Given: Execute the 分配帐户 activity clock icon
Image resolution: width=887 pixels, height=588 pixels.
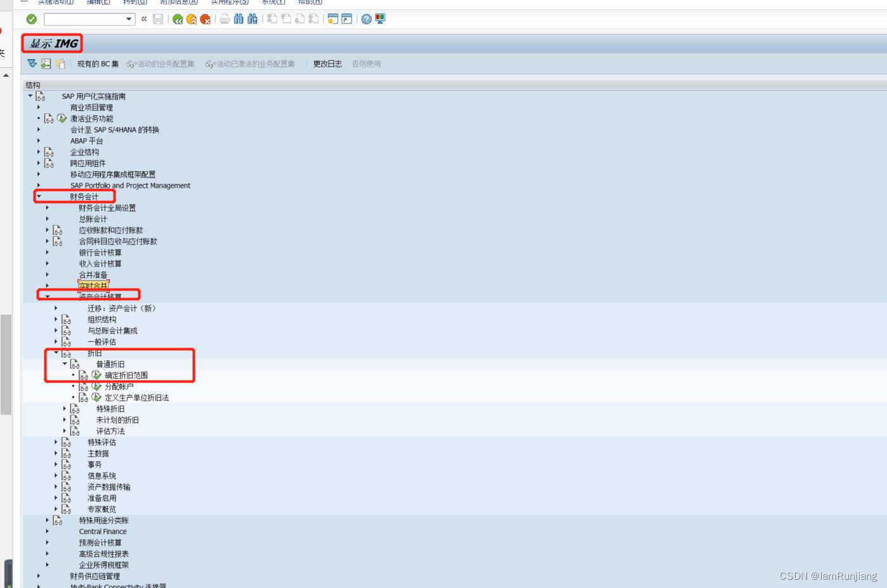Looking at the screenshot, I should [x=96, y=386].
